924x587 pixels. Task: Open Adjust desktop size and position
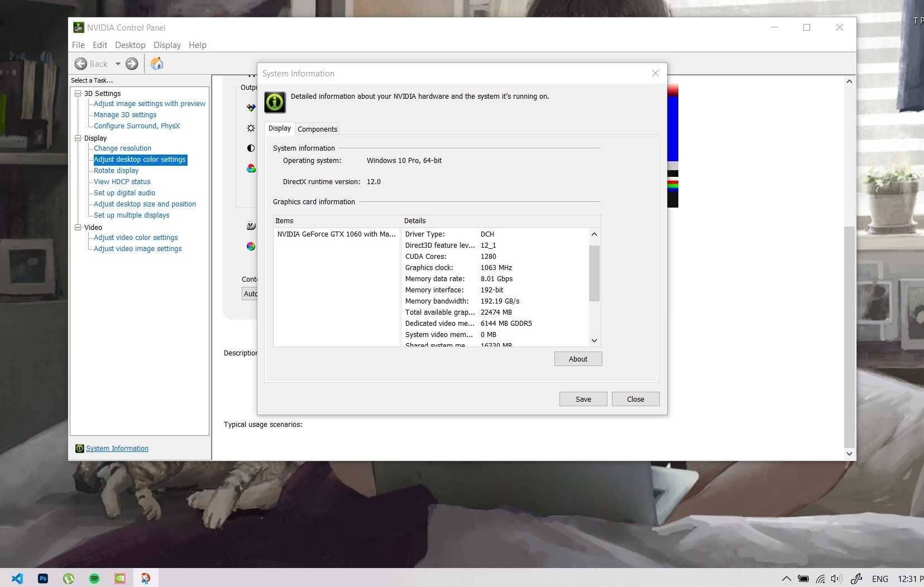point(145,204)
